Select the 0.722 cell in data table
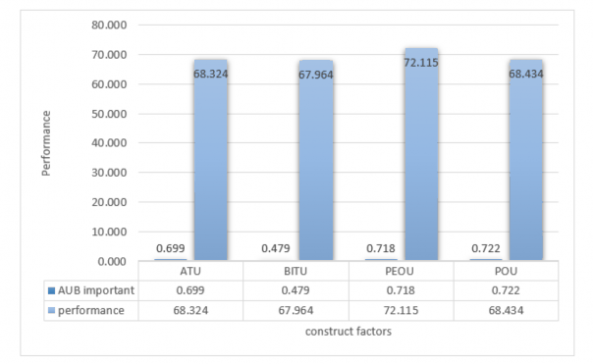The height and width of the screenshot is (364, 593). coord(506,290)
